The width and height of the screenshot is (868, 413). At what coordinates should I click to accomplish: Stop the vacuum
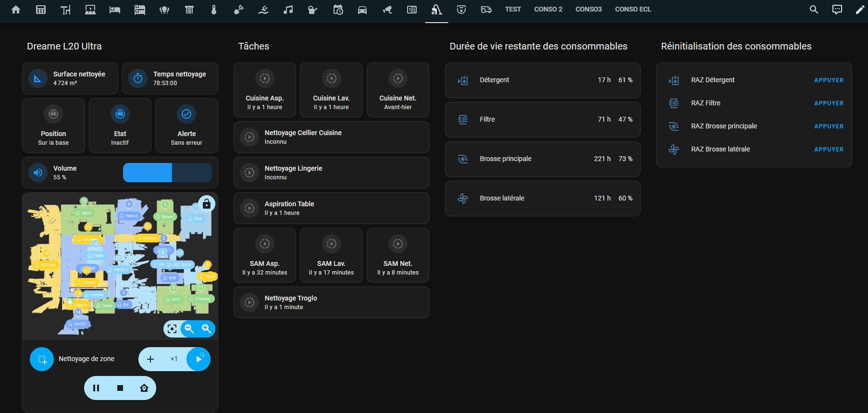click(120, 388)
